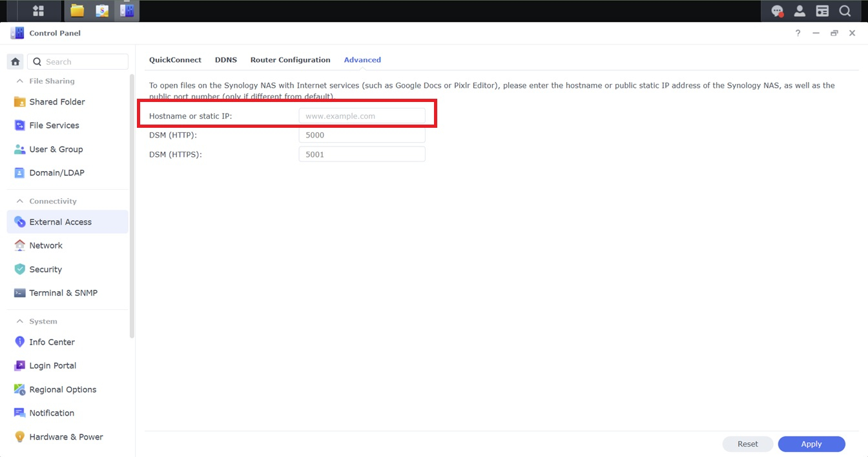Click the Security shield icon
The width and height of the screenshot is (868, 457).
(19, 269)
